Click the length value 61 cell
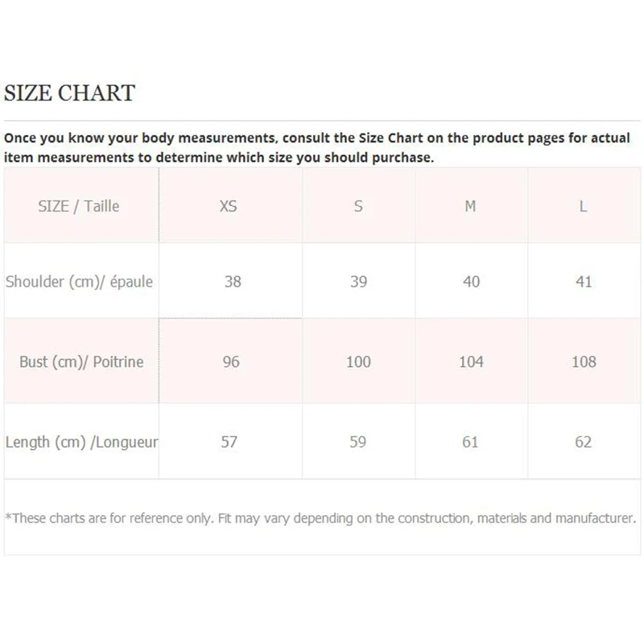 pyautogui.click(x=470, y=442)
